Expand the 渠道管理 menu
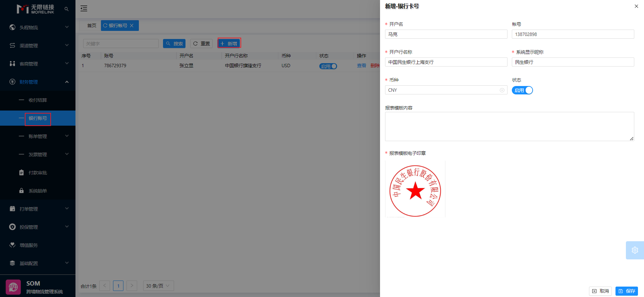The height and width of the screenshot is (297, 644). [x=67, y=45]
